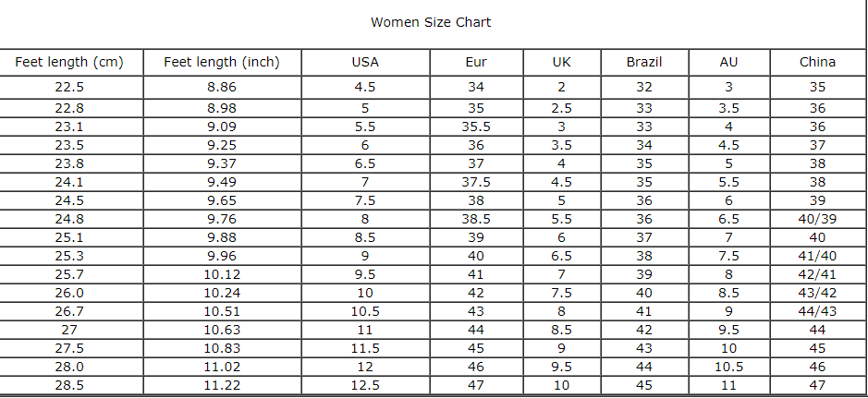Click the China size 42/41 cell
Image resolution: width=868 pixels, height=398 pixels.
pos(817,274)
